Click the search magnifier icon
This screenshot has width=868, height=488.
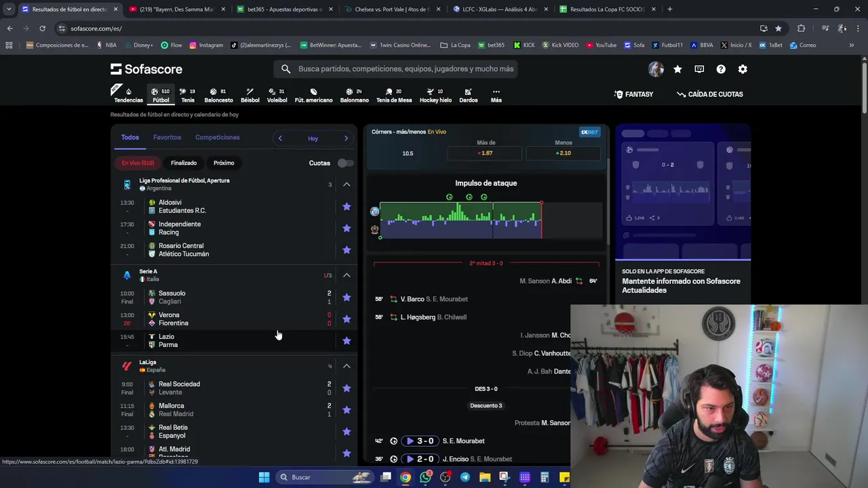coord(285,69)
